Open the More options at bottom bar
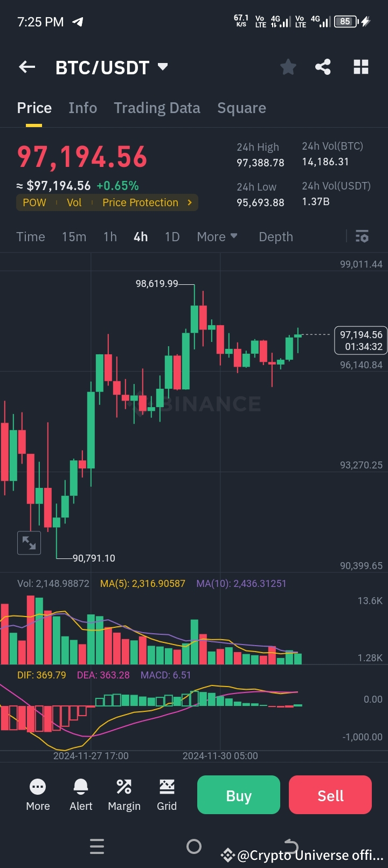This screenshot has height=868, width=388. click(x=37, y=794)
